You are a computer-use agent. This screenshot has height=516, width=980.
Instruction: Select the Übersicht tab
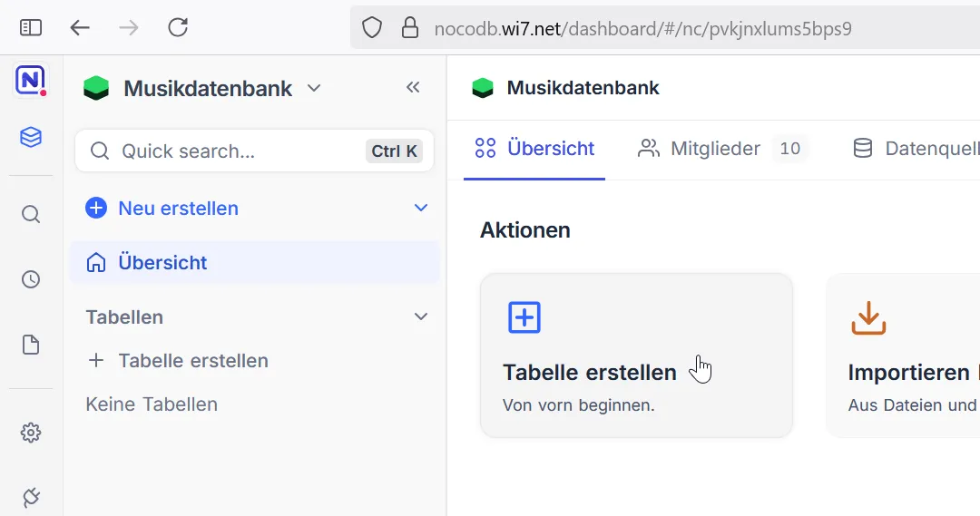pos(535,149)
